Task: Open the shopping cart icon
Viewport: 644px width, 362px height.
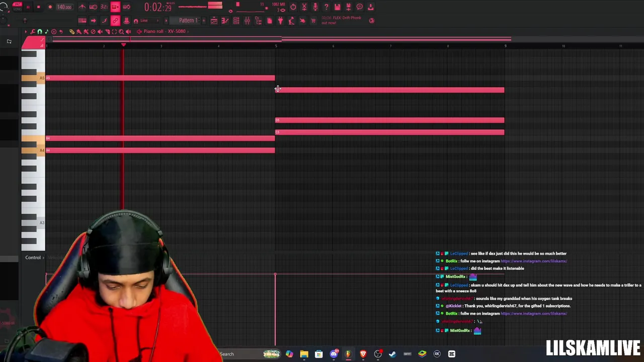Action: [313, 21]
